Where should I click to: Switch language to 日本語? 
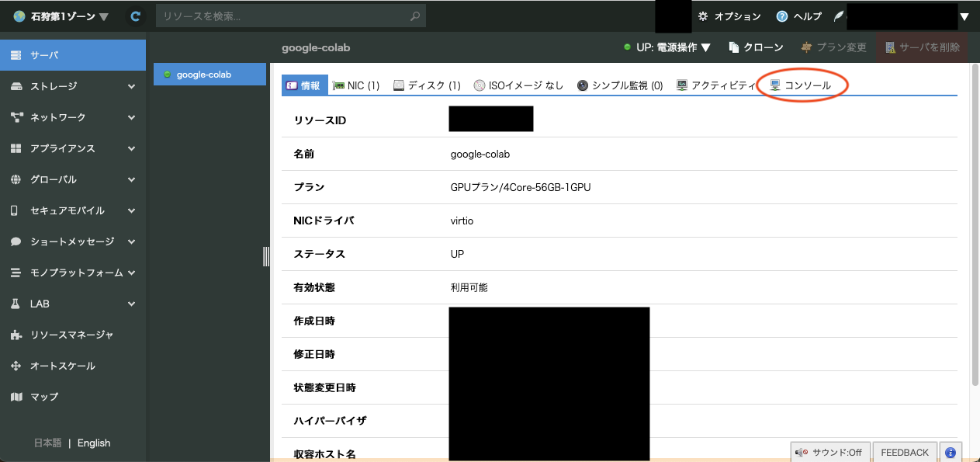(47, 443)
